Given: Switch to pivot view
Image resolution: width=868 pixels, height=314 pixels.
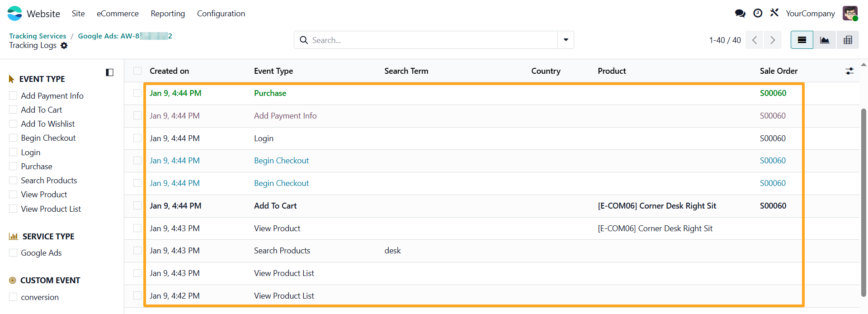Looking at the screenshot, I should [848, 40].
